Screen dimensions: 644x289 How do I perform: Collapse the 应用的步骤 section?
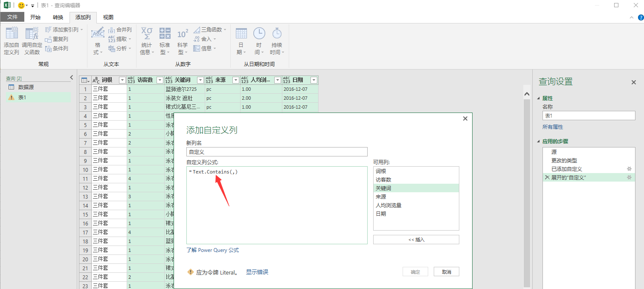[x=539, y=142]
